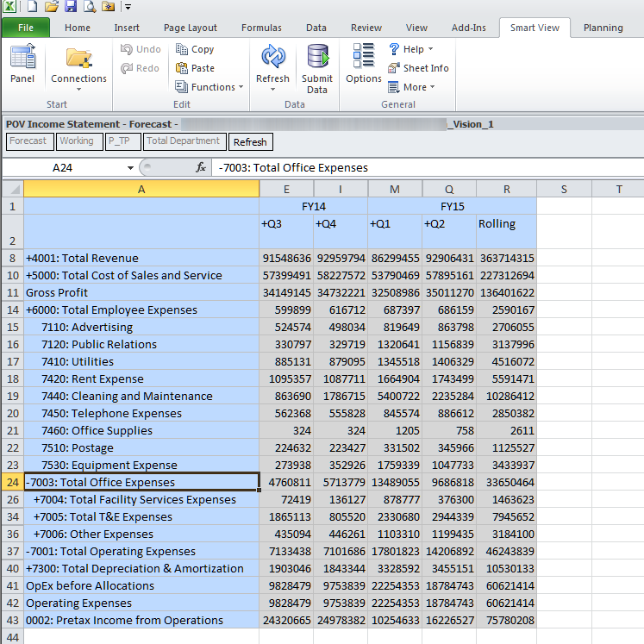Switch to the Formulas tab
Screen dimensions: 644x644
pyautogui.click(x=260, y=28)
